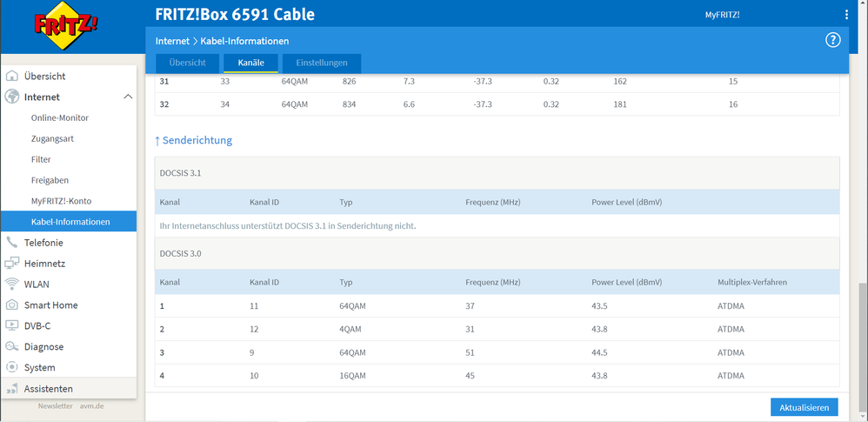The width and height of the screenshot is (868, 422).
Task: Click Kabel-Informationen in the breadcrumb
Action: [x=244, y=41]
